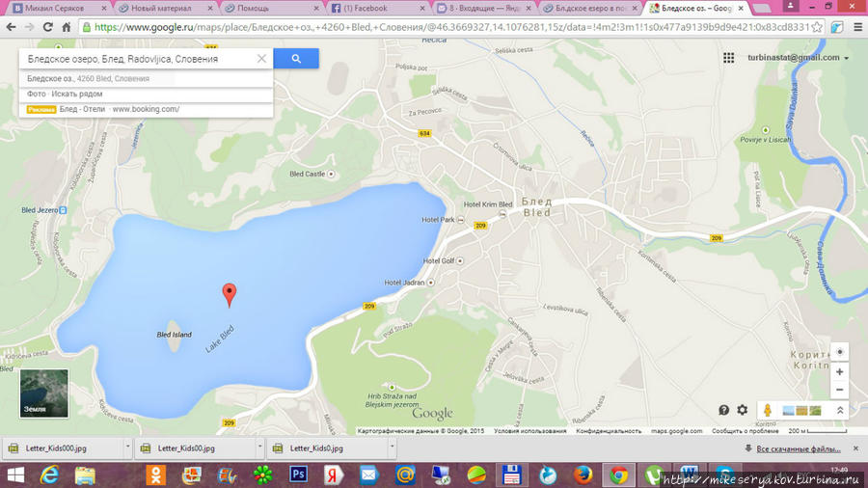The height and width of the screenshot is (488, 868).
Task: Select the Street View pegman
Action: point(768,410)
